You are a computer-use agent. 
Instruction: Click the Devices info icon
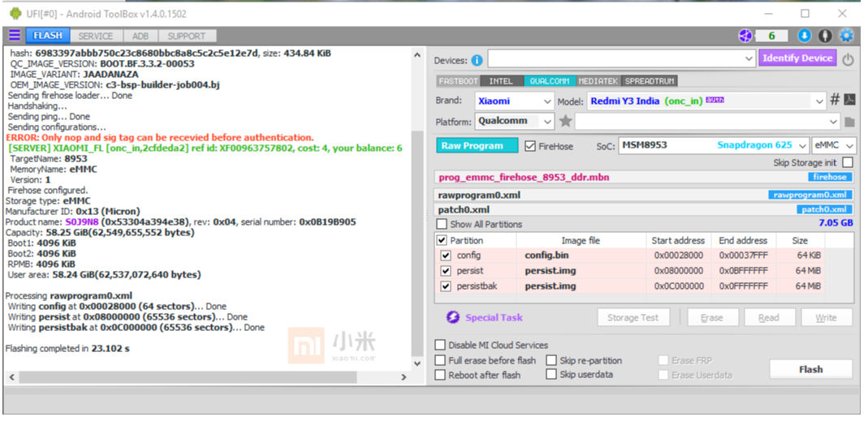(477, 60)
